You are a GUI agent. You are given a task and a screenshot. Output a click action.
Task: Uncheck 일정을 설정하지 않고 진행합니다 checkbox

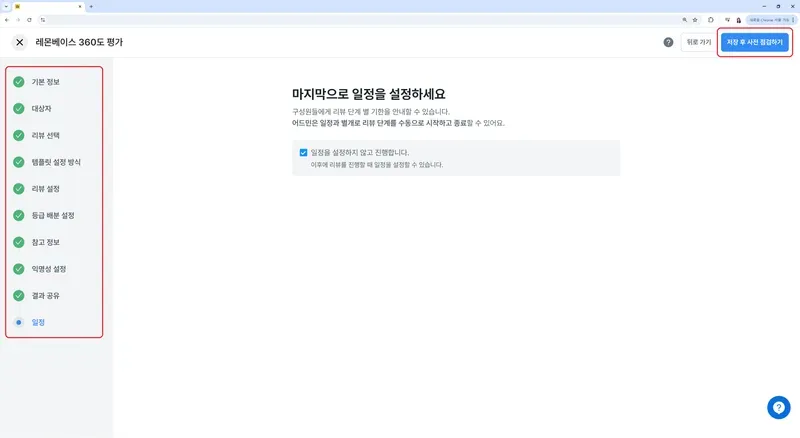[303, 153]
